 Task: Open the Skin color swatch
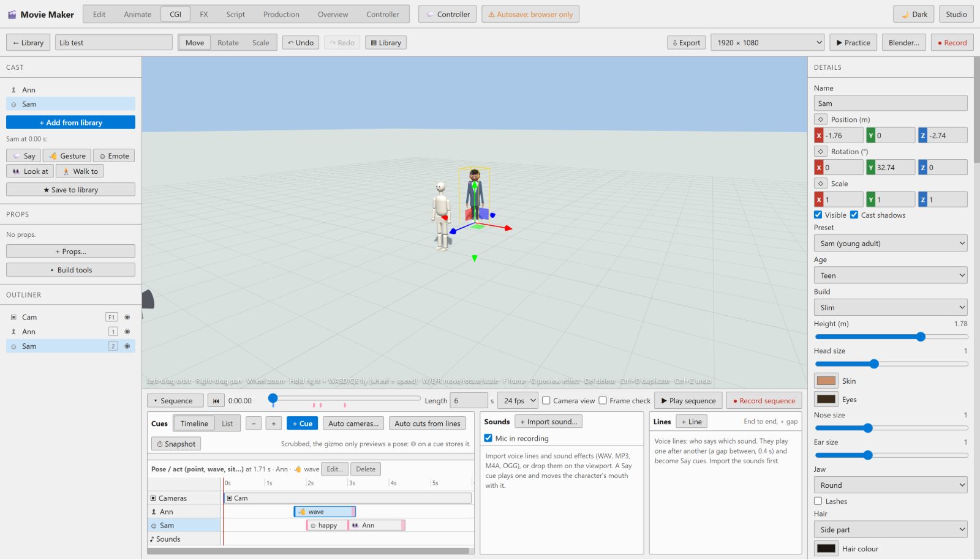tap(826, 381)
